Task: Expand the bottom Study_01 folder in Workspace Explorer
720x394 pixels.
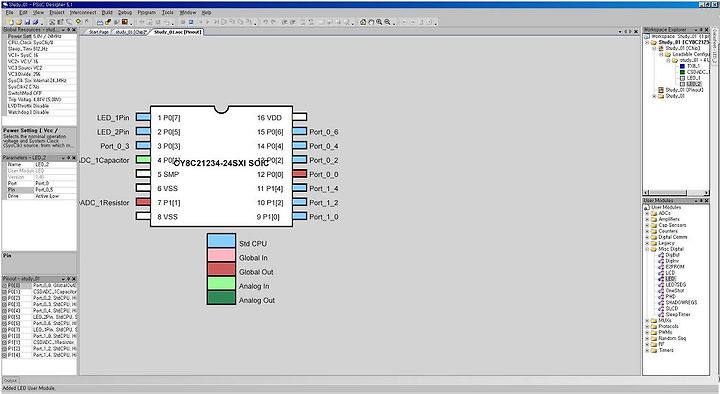Action: point(654,96)
